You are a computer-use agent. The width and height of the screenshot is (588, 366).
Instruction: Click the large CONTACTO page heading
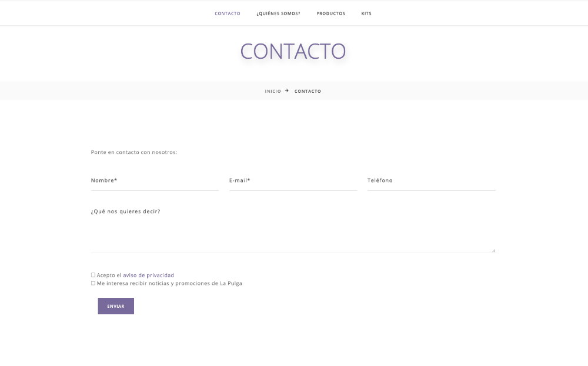(293, 51)
